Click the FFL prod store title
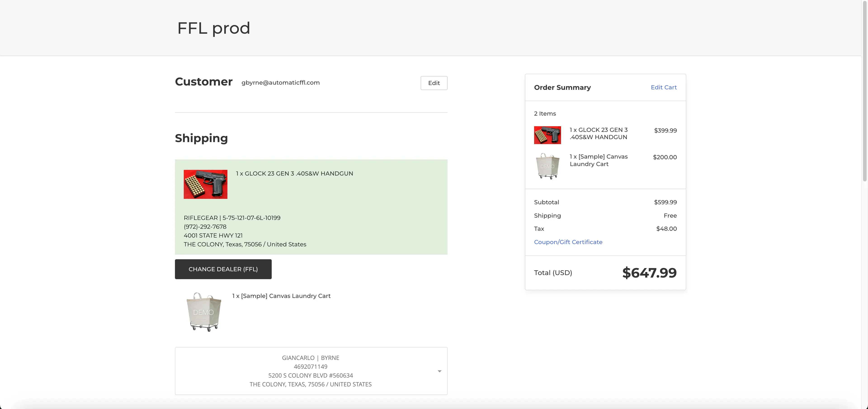Screen dimensions: 868x409 pyautogui.click(x=214, y=28)
